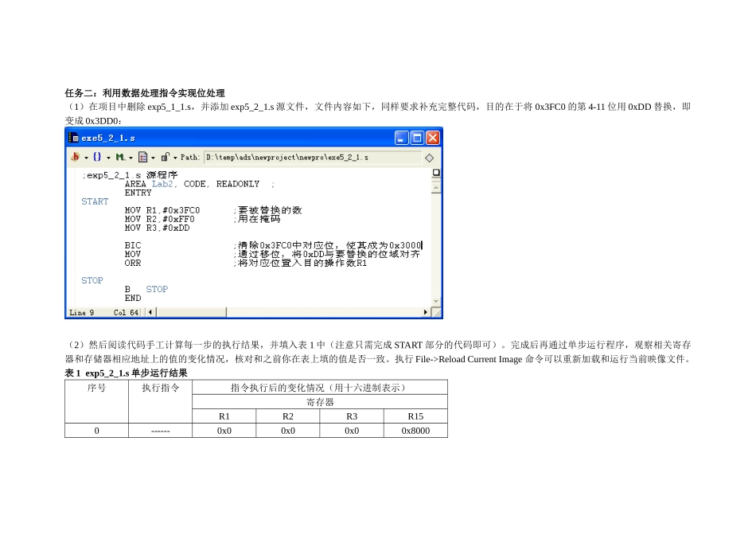Open the Markers popup (M. icon)
Image resolution: width=756 pixels, height=535 pixels.
(x=120, y=157)
